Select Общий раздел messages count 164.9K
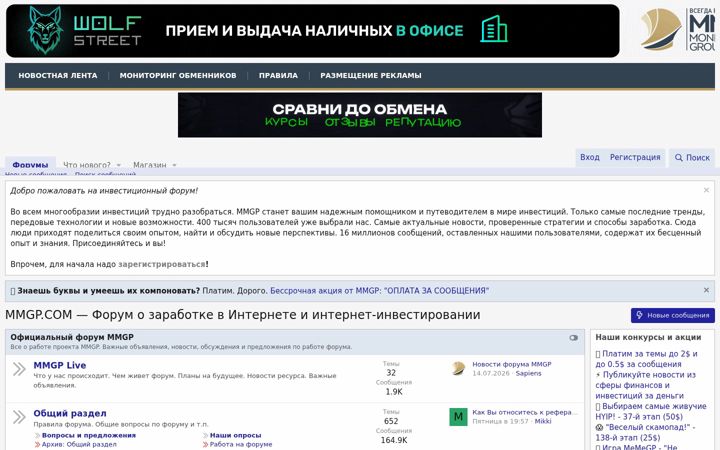The image size is (720, 450). pyautogui.click(x=394, y=440)
